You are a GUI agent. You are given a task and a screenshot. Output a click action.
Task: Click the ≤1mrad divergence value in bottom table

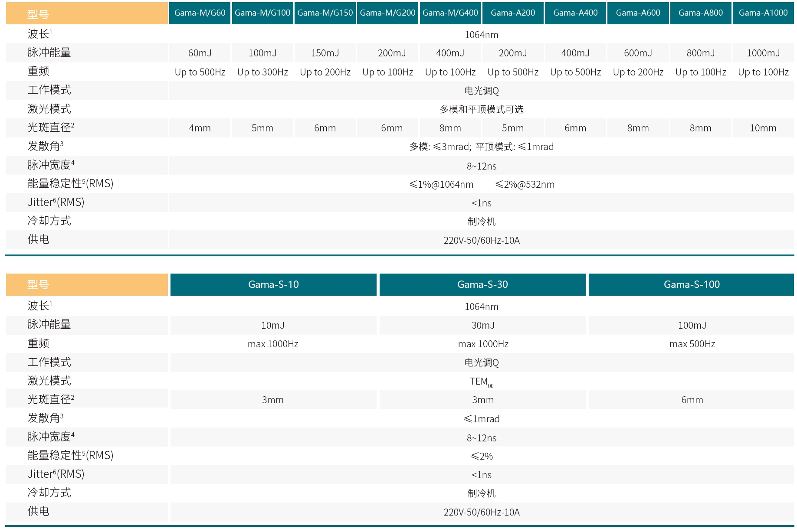482,419
